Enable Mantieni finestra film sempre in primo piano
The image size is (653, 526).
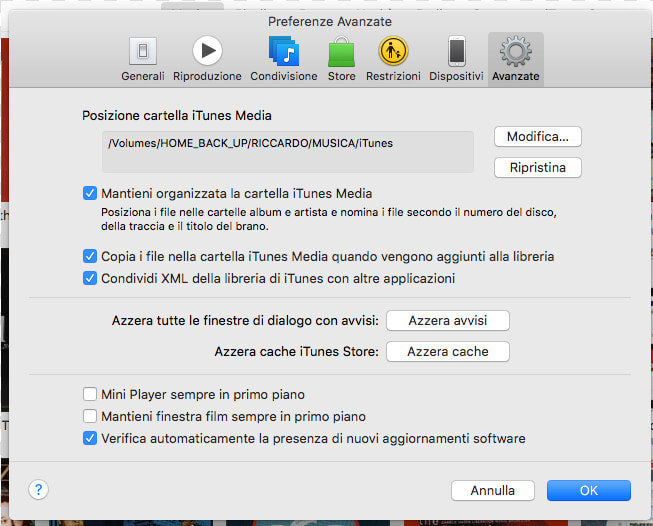click(90, 416)
